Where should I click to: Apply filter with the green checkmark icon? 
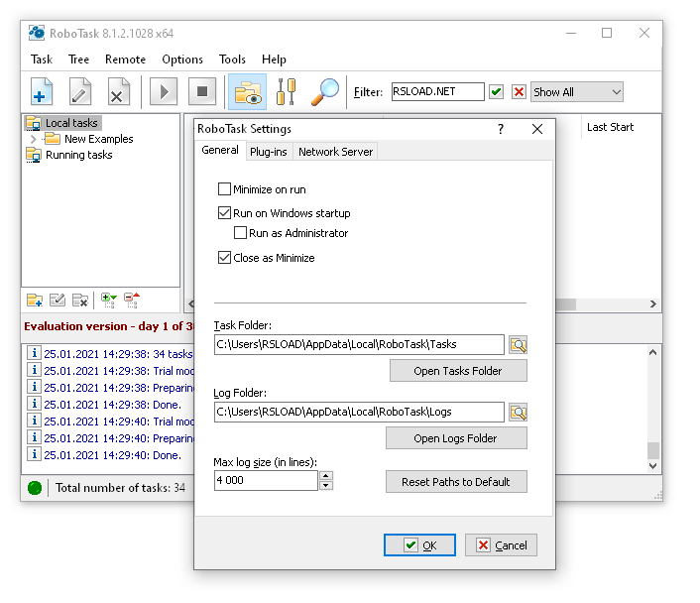(497, 92)
